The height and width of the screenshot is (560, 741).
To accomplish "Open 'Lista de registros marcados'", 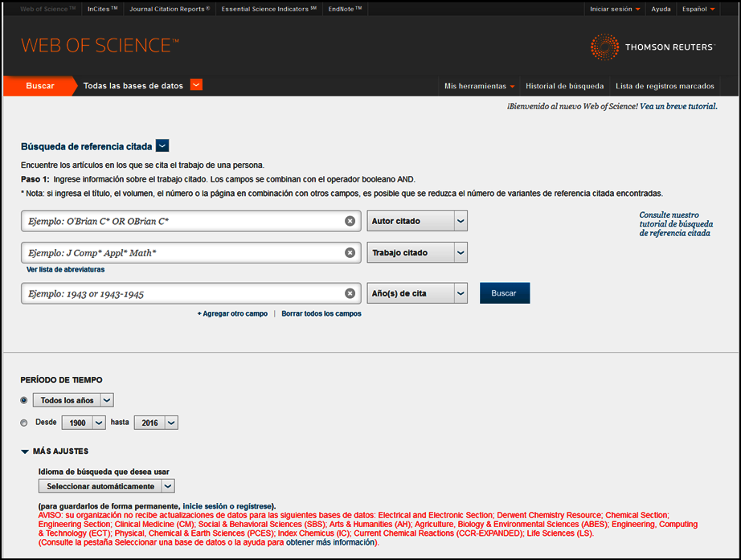I will pyautogui.click(x=665, y=86).
